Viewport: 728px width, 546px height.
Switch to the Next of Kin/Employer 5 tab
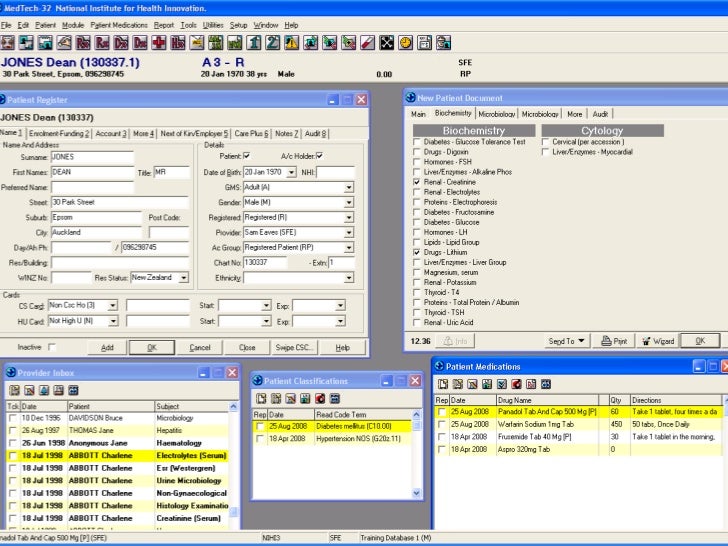pyautogui.click(x=194, y=134)
